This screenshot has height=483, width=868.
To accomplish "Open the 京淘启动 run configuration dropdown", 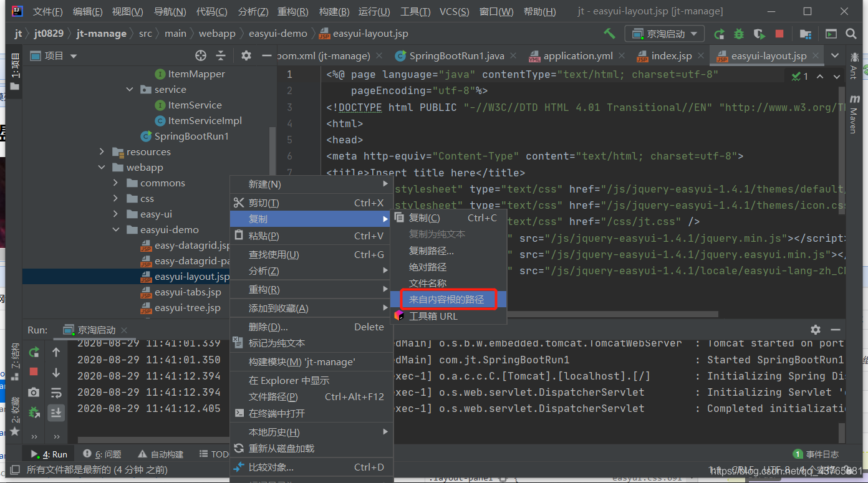I will click(x=665, y=34).
